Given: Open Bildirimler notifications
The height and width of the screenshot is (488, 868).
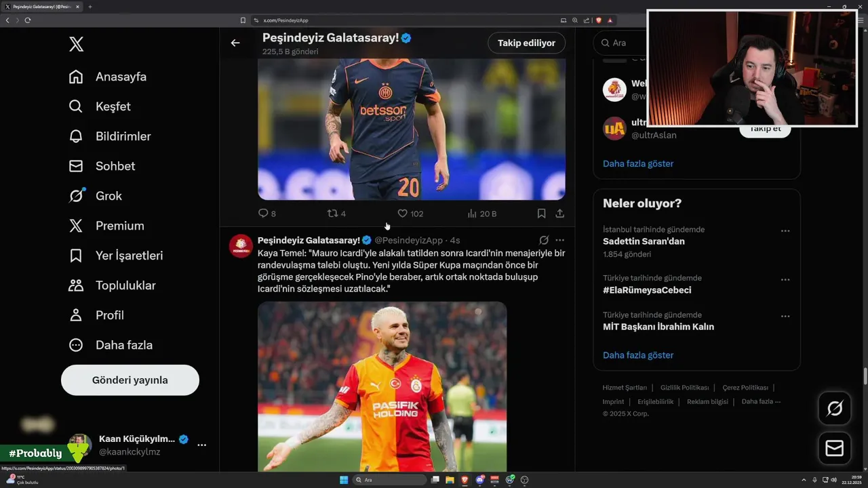Looking at the screenshot, I should (x=110, y=136).
